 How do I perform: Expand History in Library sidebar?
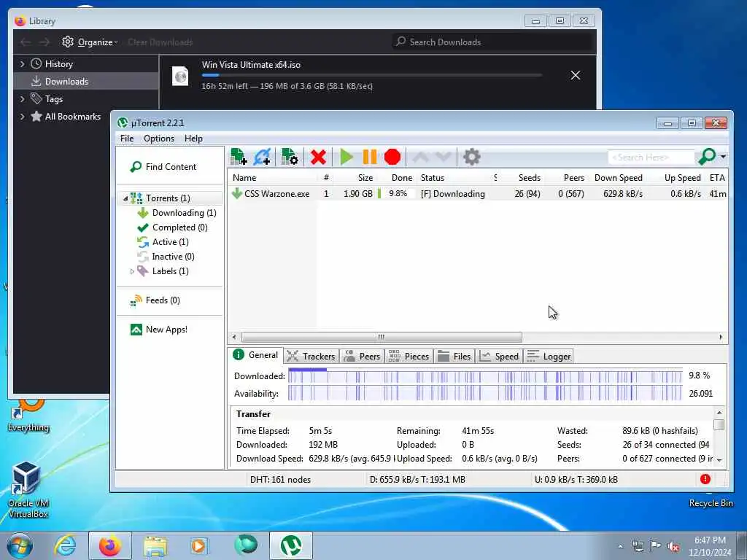23,64
